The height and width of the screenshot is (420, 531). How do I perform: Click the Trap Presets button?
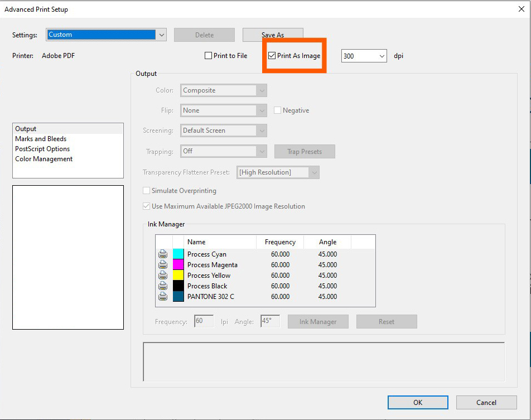click(305, 151)
